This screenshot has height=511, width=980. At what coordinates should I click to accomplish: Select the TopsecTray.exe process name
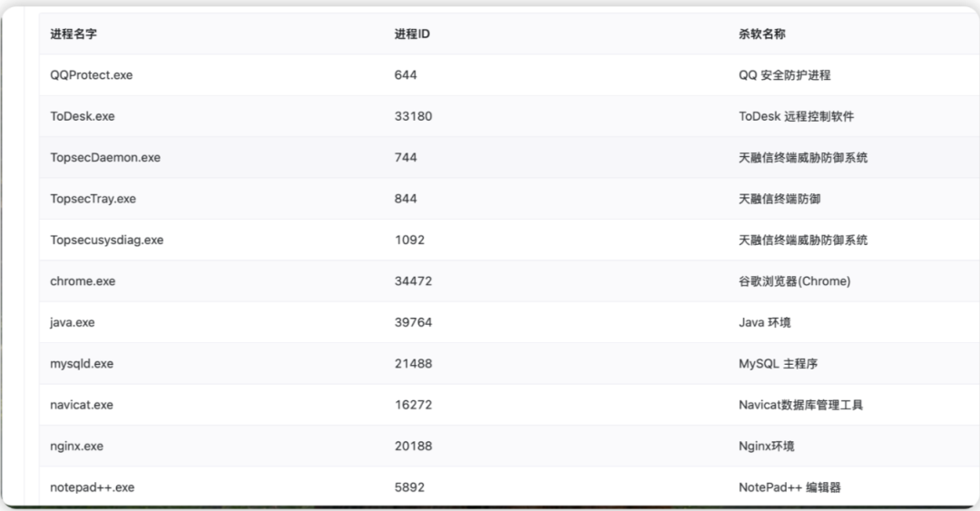point(93,199)
